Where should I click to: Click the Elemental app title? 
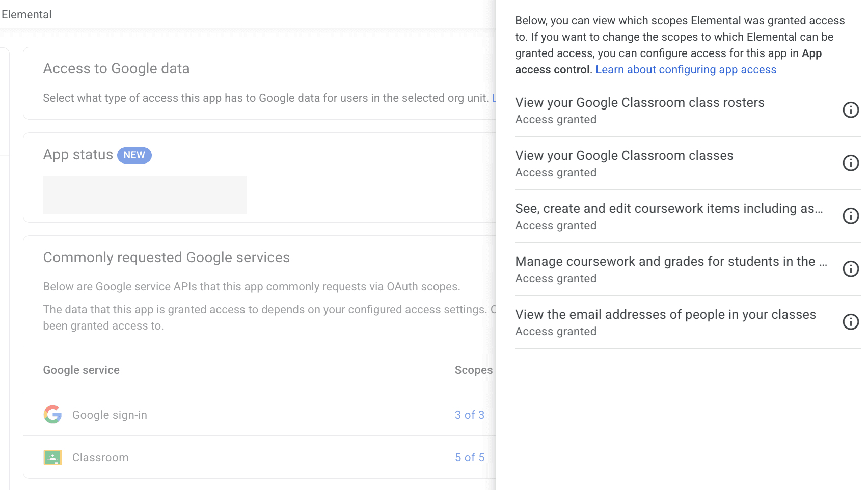[26, 14]
